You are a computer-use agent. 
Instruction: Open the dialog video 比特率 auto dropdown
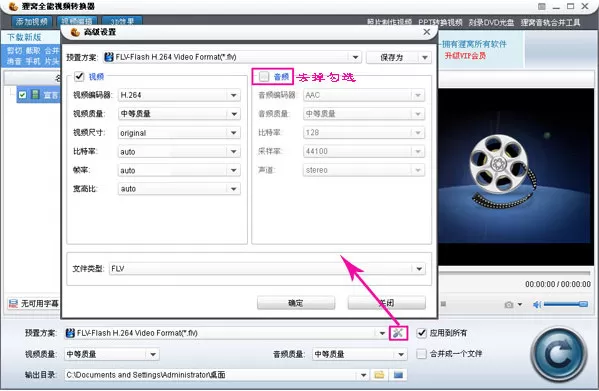click(x=179, y=151)
